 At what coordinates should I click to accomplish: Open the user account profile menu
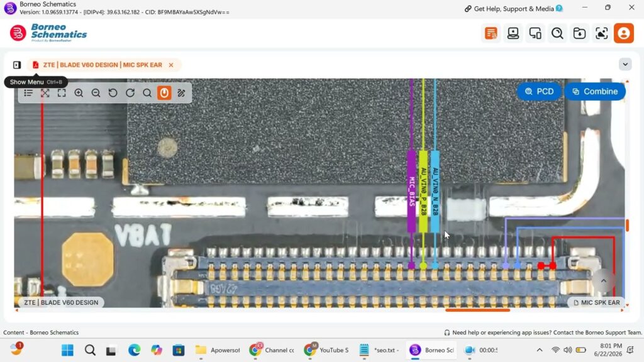pos(623,33)
